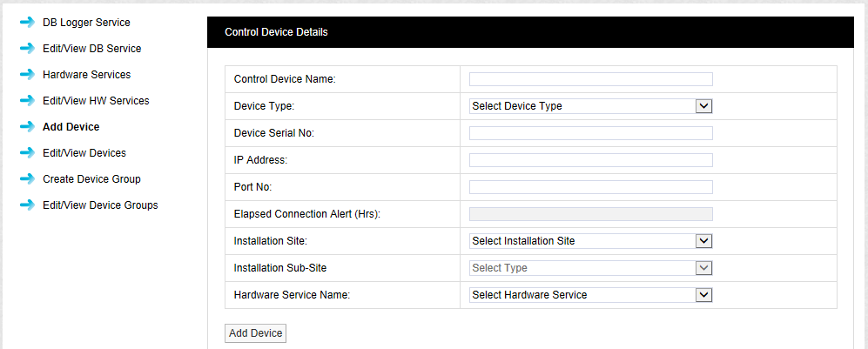Click into the IP Address field
868x349 pixels.
(590, 160)
